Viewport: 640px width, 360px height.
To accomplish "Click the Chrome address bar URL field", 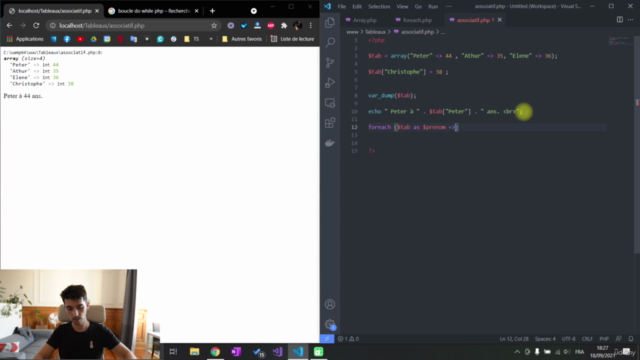I will 133,25.
